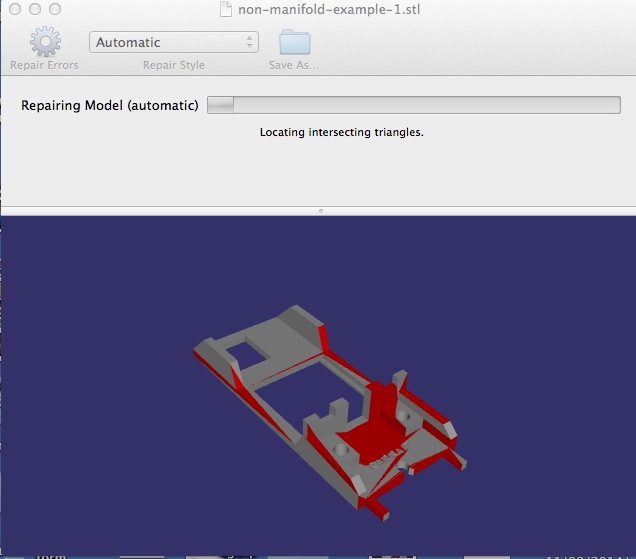636x559 pixels.
Task: Minimize the window with the middle button
Action: coord(35,9)
